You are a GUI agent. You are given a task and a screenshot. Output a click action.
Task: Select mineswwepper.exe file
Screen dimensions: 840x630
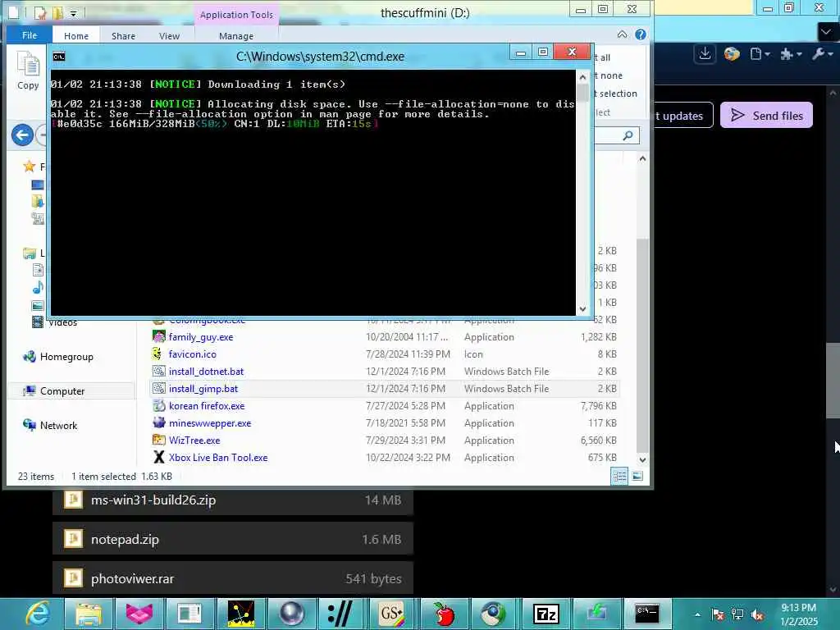[x=210, y=422]
